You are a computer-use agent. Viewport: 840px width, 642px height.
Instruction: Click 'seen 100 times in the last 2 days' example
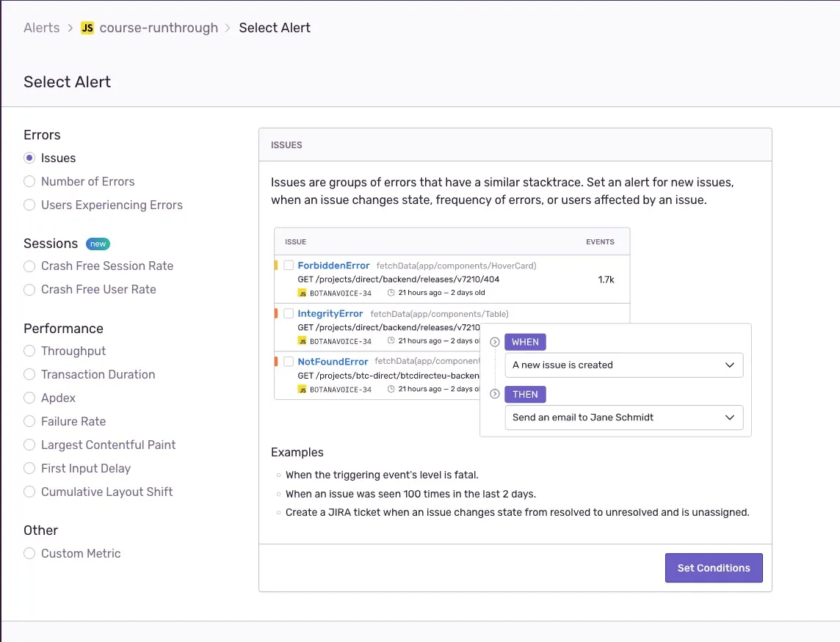tap(411, 494)
